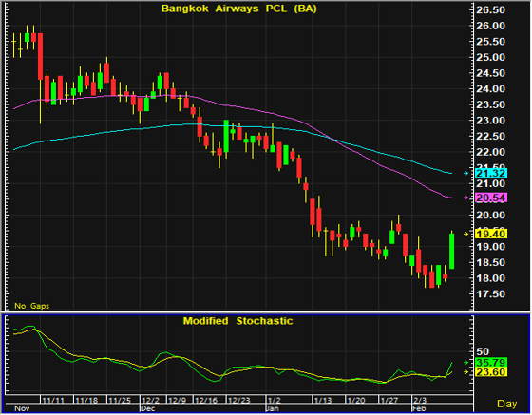Click the 11/11 date axis label

pos(53,401)
